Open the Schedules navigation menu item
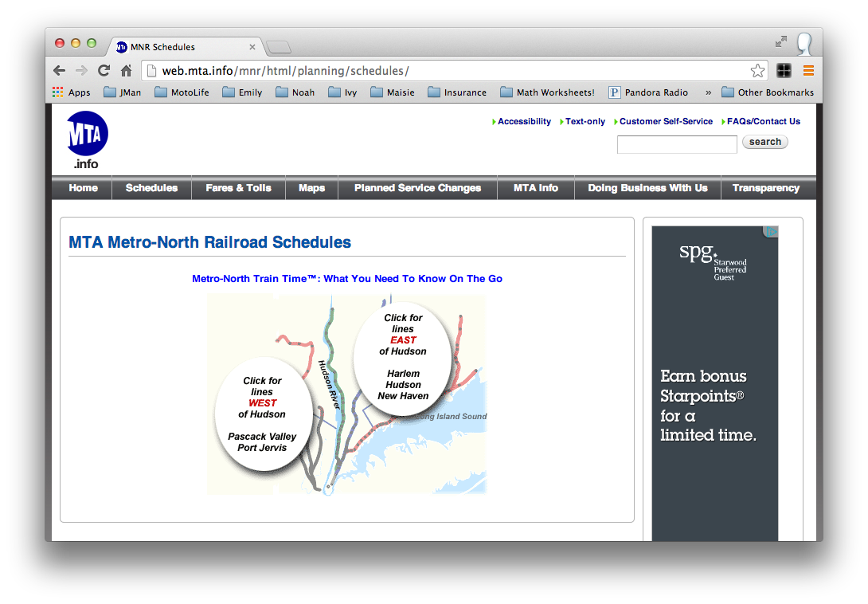 pos(151,188)
